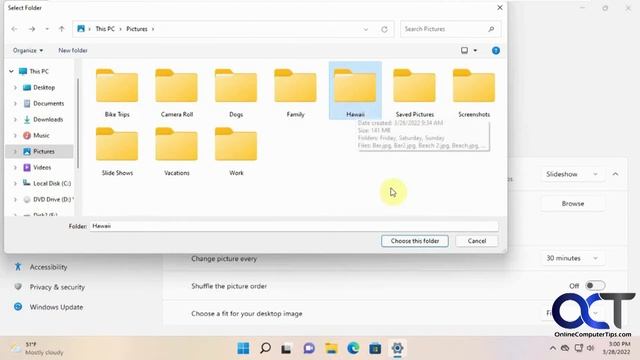Open Task View on the taskbar

286,348
